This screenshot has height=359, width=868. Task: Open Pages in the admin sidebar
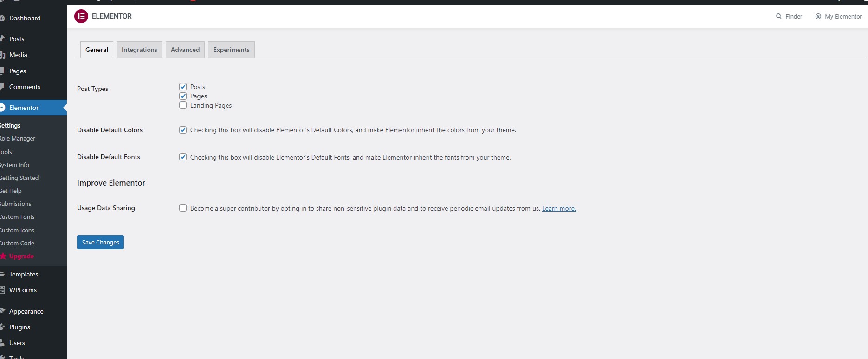(33, 71)
